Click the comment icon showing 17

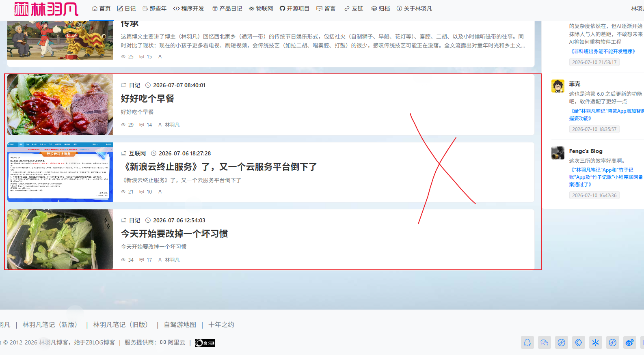point(142,260)
